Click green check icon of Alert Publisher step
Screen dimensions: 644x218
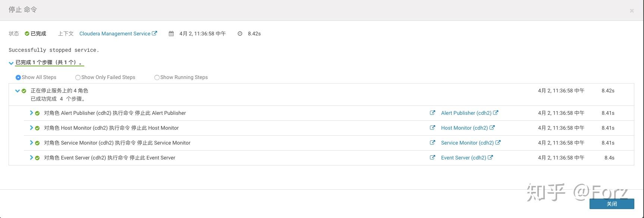point(37,113)
